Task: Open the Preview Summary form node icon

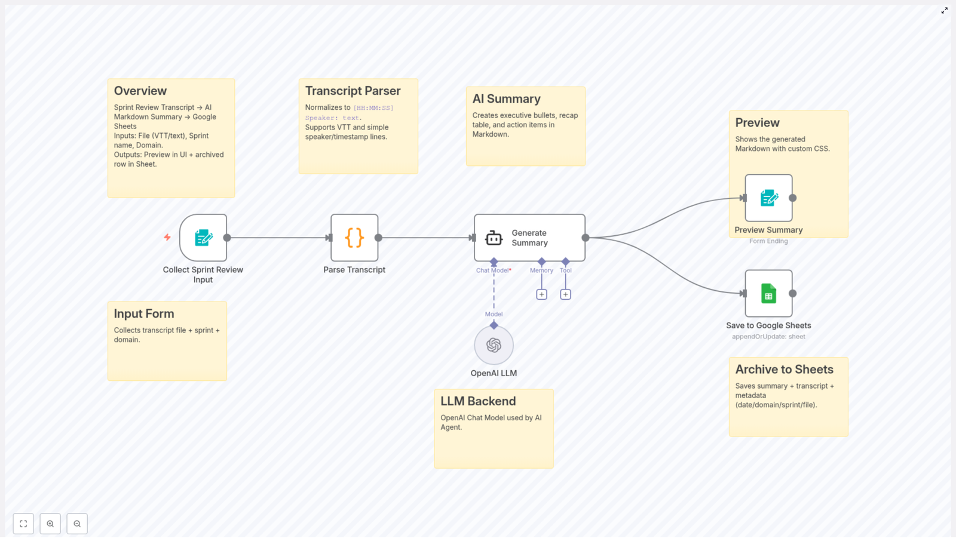Action: (768, 198)
